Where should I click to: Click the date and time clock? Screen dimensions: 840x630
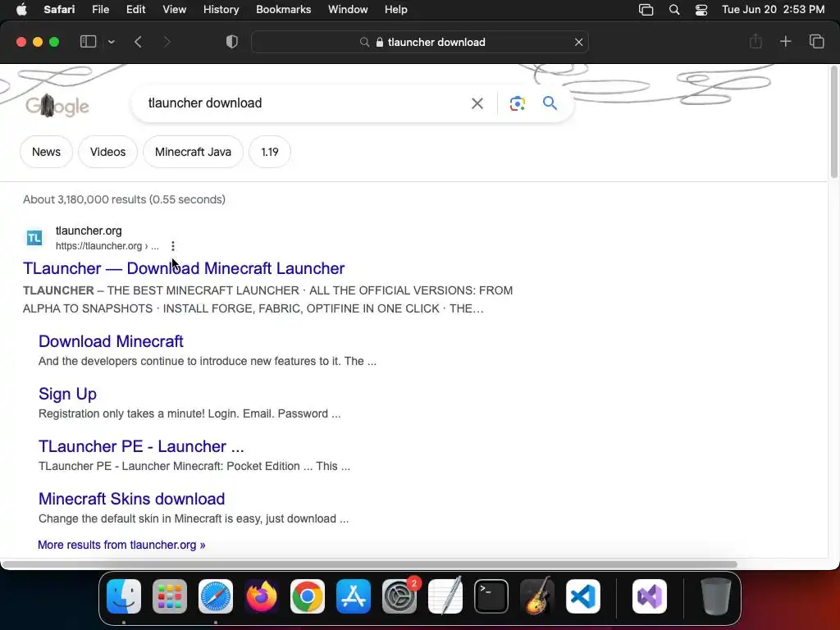click(x=773, y=10)
